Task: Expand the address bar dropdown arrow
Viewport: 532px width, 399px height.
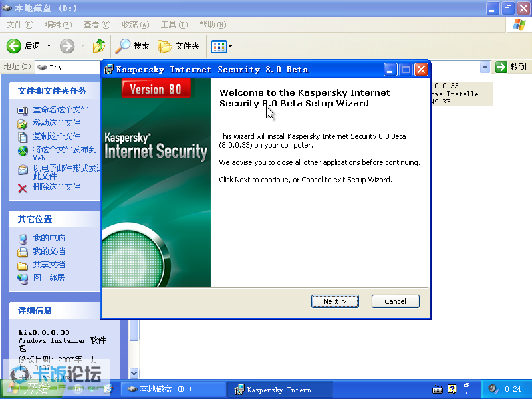Action: tap(485, 67)
